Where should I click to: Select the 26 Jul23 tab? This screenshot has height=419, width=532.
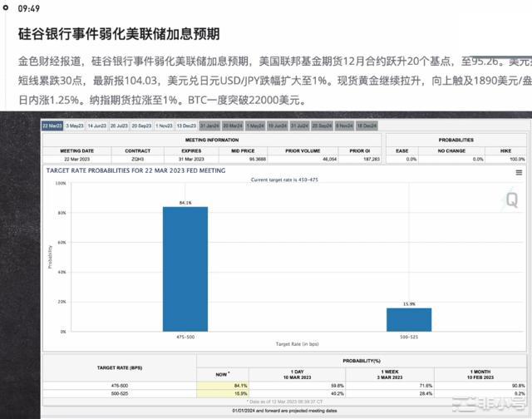119,126
